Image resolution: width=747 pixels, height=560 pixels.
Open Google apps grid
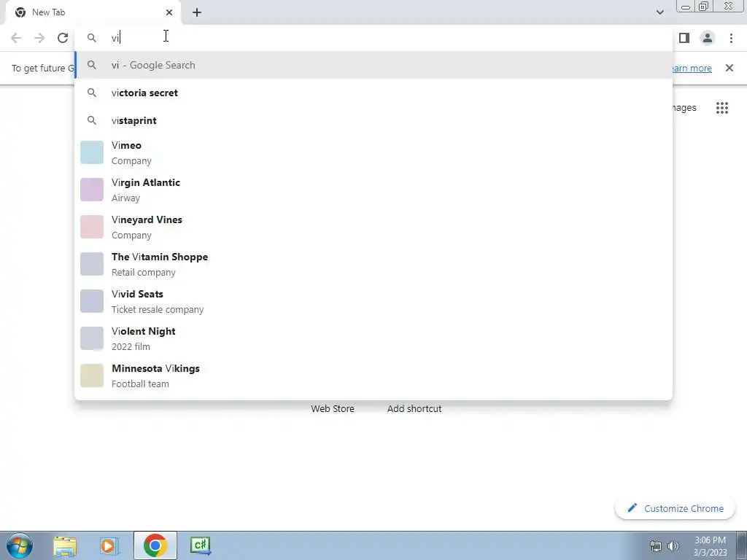click(x=722, y=108)
